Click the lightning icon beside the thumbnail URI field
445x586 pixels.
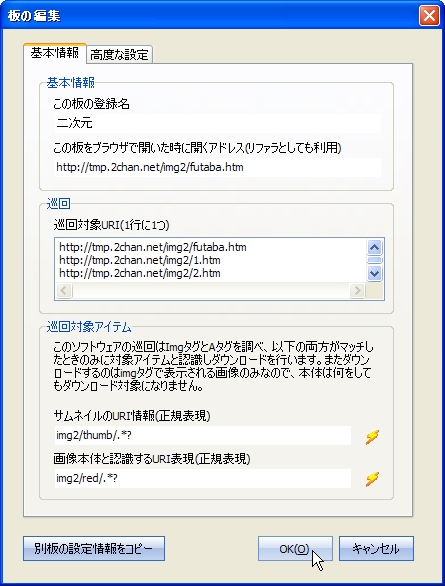tap(372, 436)
